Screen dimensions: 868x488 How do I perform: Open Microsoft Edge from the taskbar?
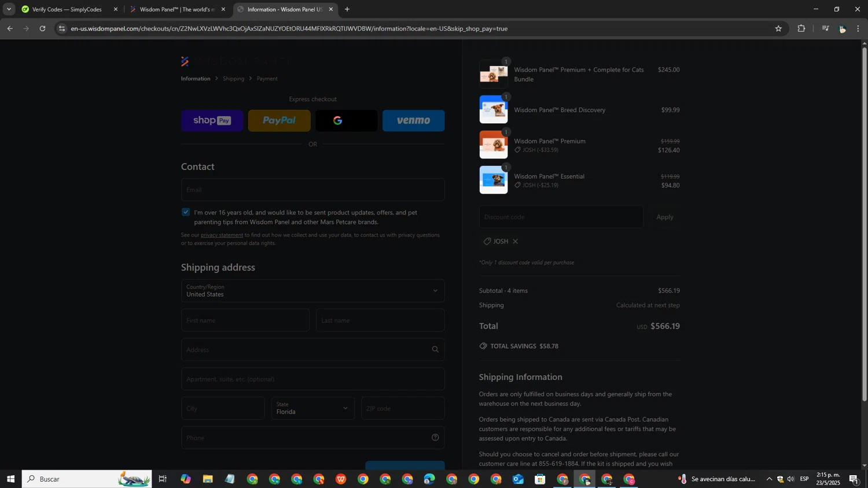pyautogui.click(x=429, y=479)
